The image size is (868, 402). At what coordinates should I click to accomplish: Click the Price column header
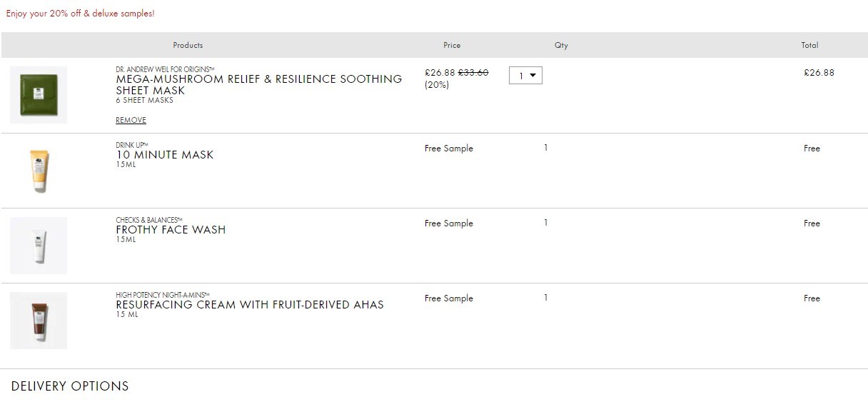coord(452,45)
